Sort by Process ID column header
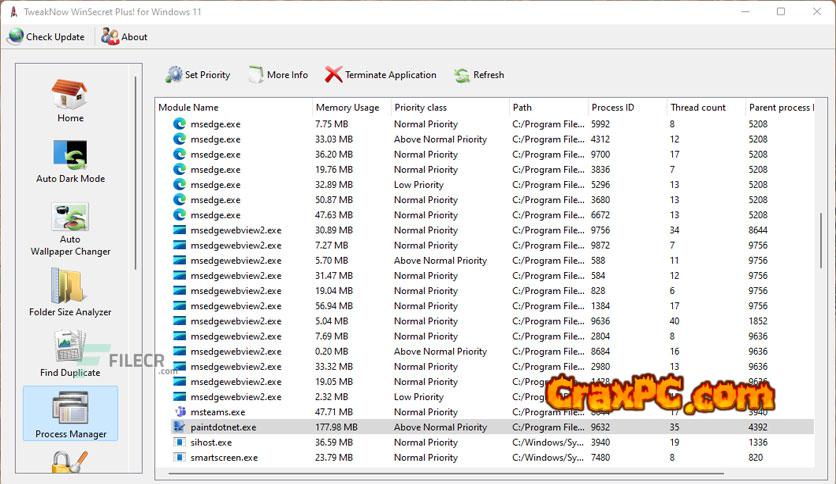This screenshot has width=836, height=484. (x=627, y=107)
